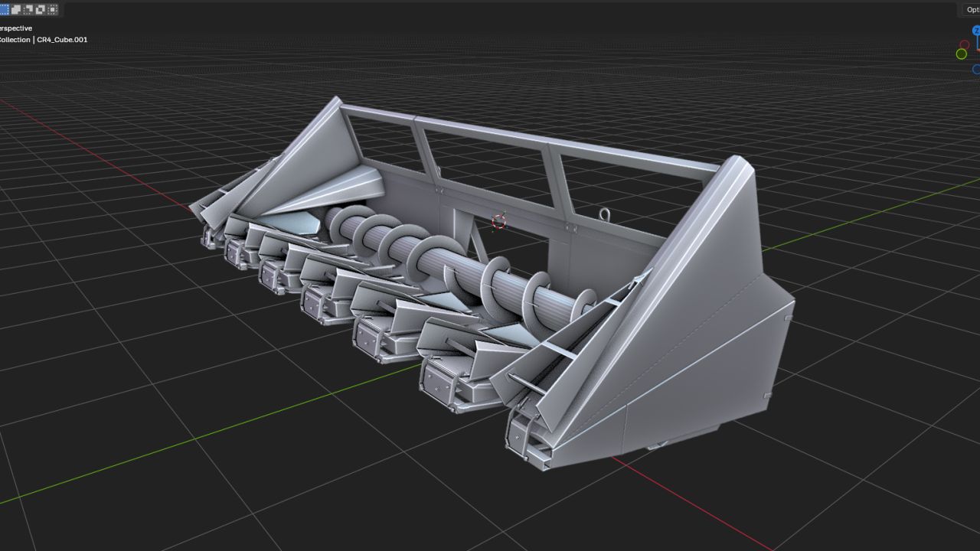Select the Extend Selection mode icon
The width and height of the screenshot is (980, 551).
click(15, 9)
